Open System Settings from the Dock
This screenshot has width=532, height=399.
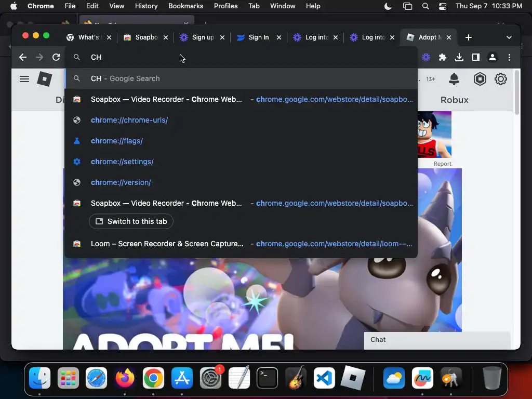pos(210,378)
